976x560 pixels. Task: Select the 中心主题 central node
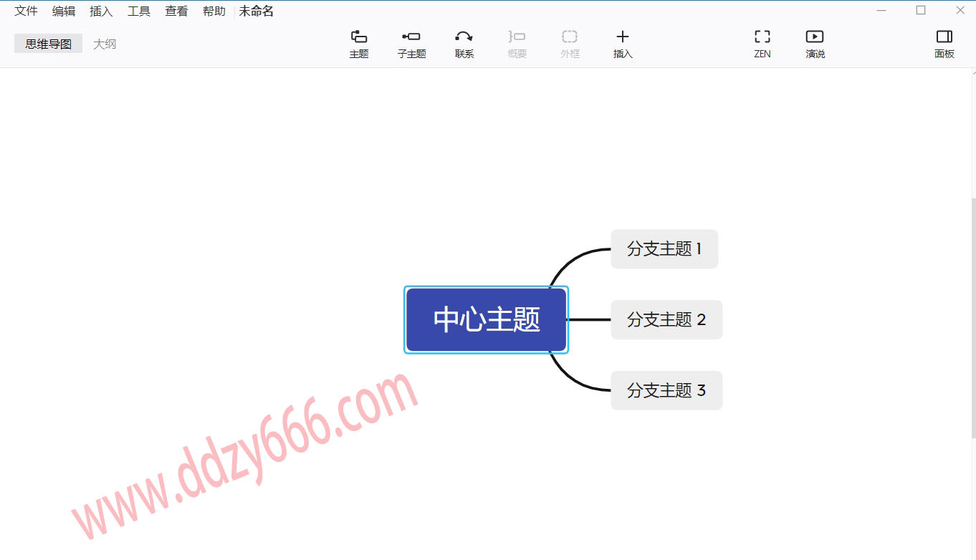[487, 319]
